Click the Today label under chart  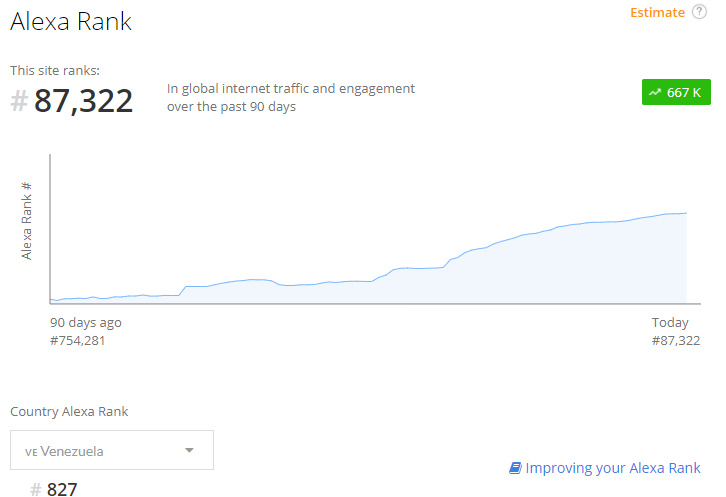click(x=670, y=322)
